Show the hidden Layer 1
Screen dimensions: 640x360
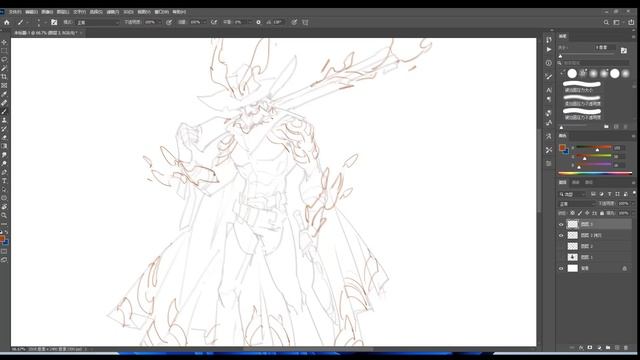tap(561, 257)
